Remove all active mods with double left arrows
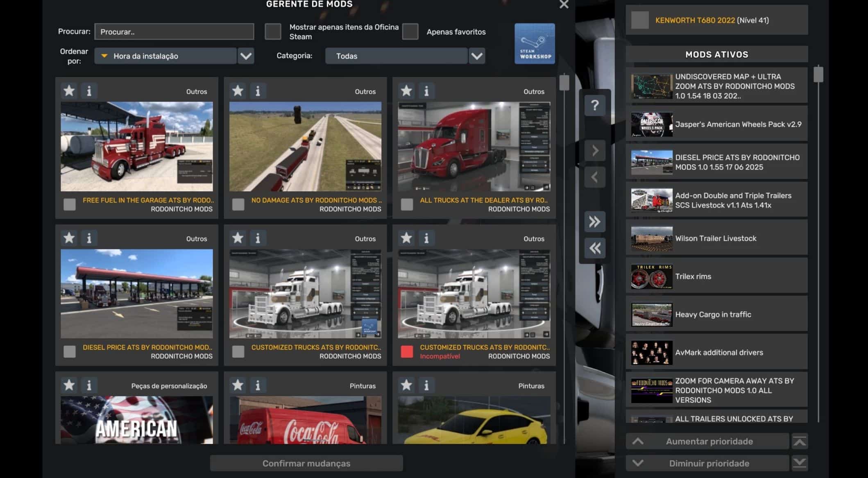Image resolution: width=868 pixels, height=478 pixels. coord(594,248)
